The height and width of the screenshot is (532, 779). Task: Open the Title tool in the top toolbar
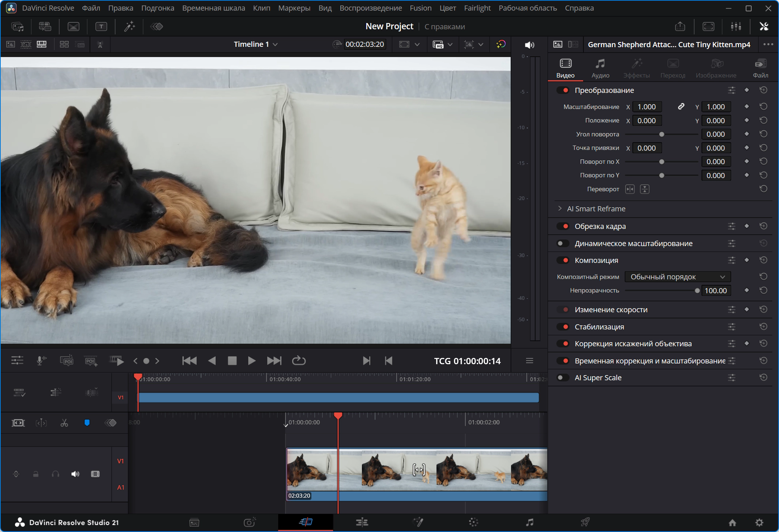tap(101, 26)
